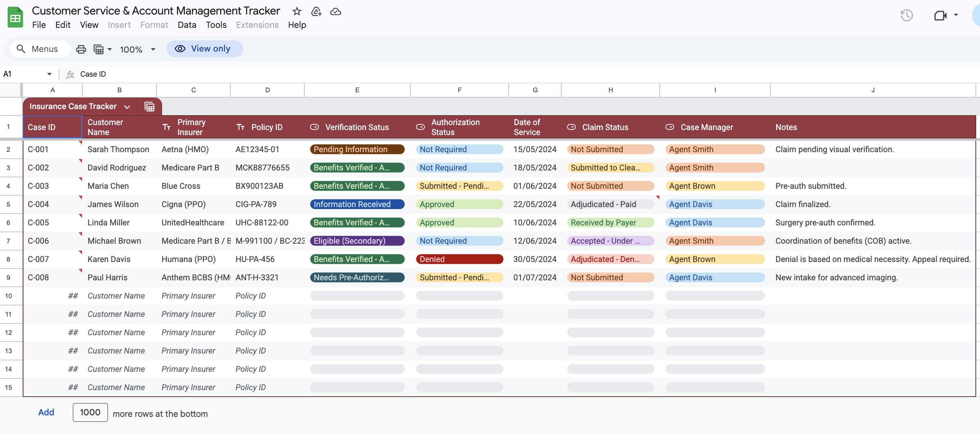Click the Karen Davis cell

pos(119,259)
